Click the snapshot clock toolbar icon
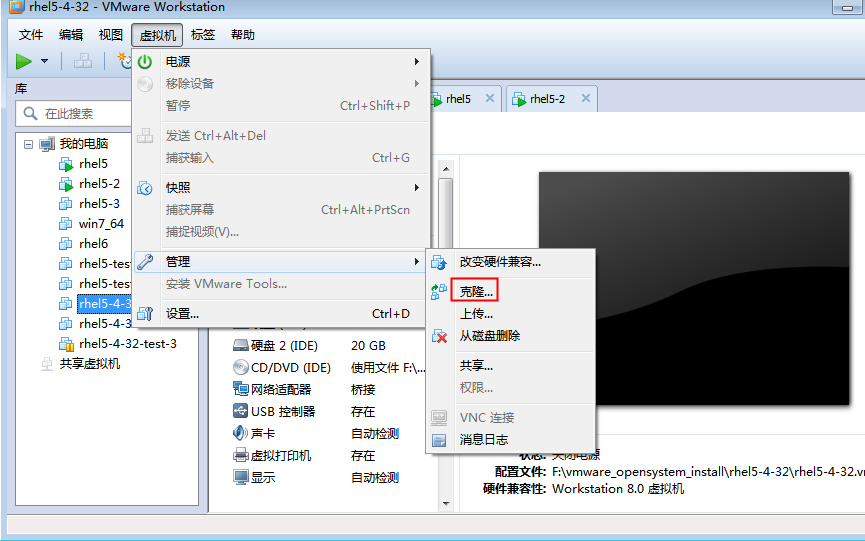Screen dimensions: 865x541 125,61
